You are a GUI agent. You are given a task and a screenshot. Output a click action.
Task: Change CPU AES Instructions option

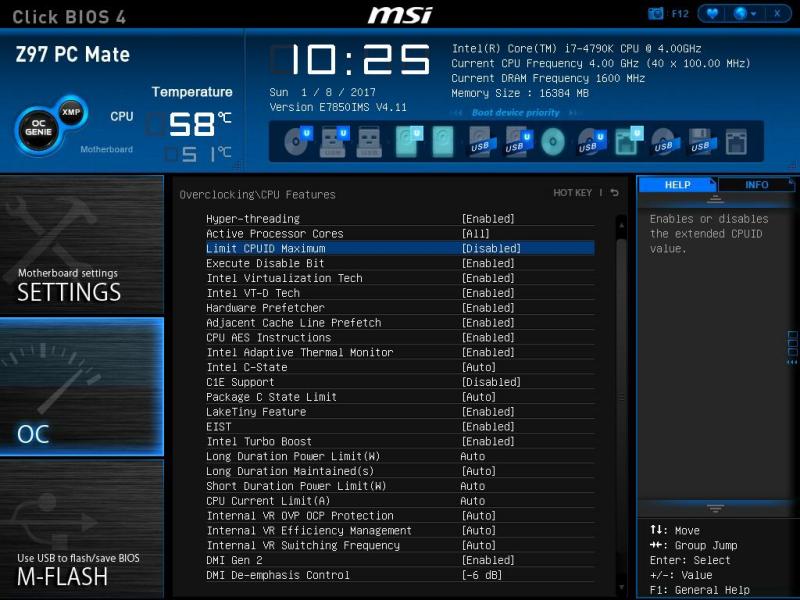[x=399, y=337]
